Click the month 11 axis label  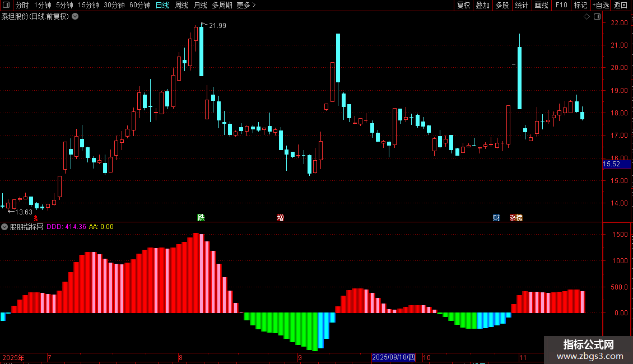tap(523, 357)
